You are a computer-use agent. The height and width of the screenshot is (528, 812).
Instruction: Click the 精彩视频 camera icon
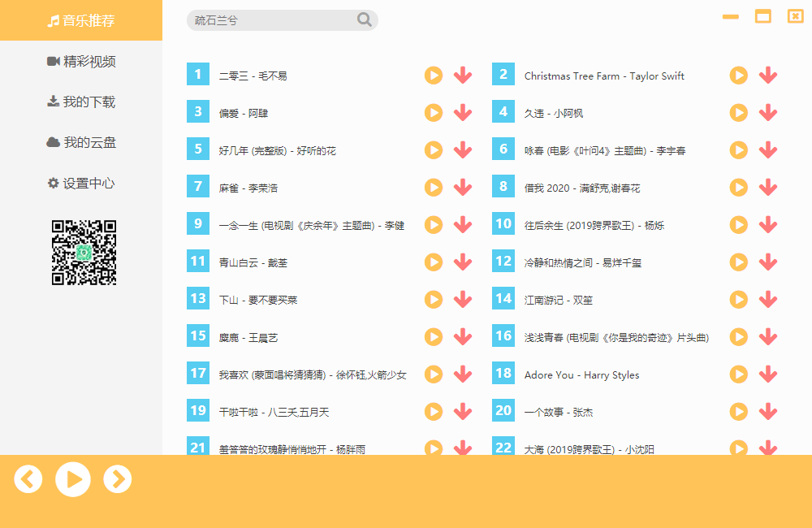click(52, 61)
